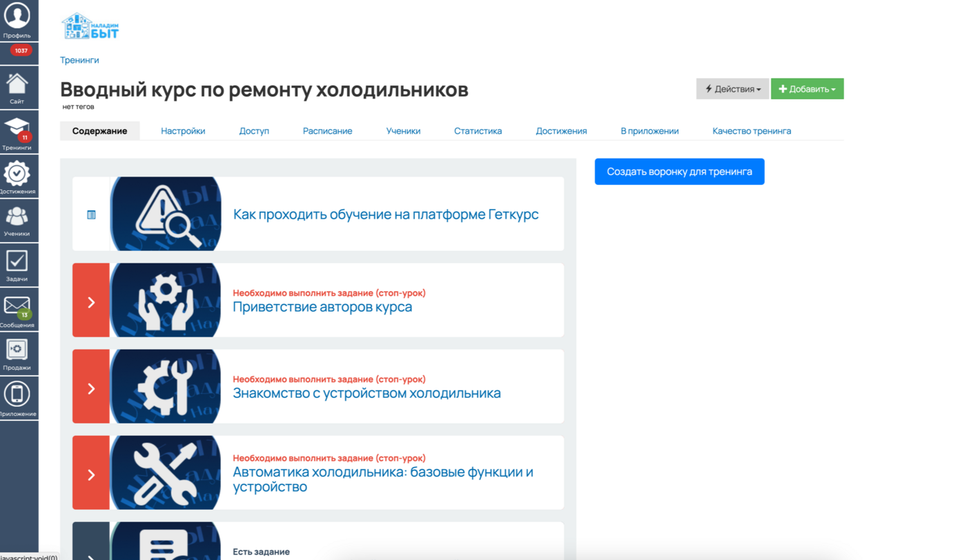Click the нет тегов label
Screen dimensions: 958x560
[x=78, y=107]
